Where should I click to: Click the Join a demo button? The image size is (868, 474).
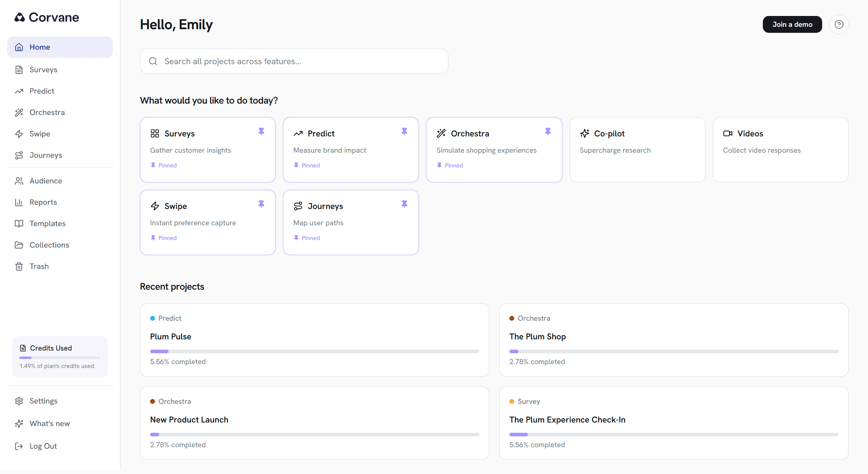tap(792, 24)
